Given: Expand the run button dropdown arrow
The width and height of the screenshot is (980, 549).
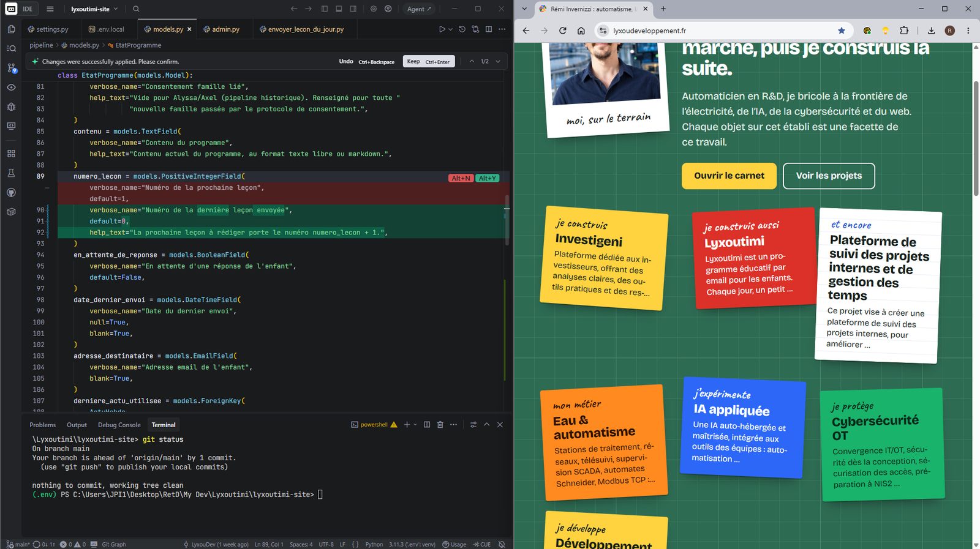Looking at the screenshot, I should coord(451,29).
